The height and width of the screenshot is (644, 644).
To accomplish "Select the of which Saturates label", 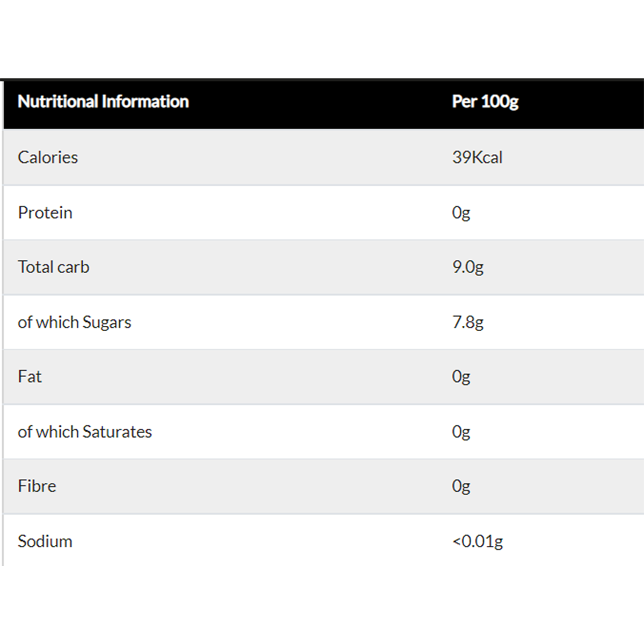I will click(x=85, y=431).
